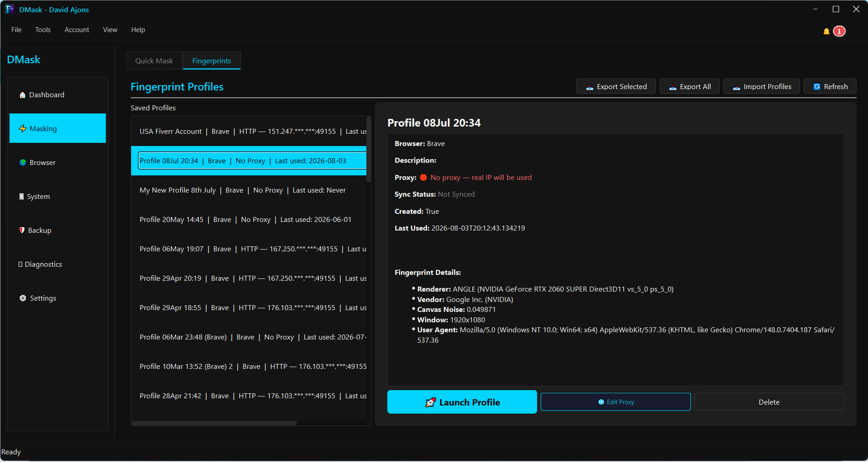
Task: Click the Ready status bar text
Action: point(11,452)
